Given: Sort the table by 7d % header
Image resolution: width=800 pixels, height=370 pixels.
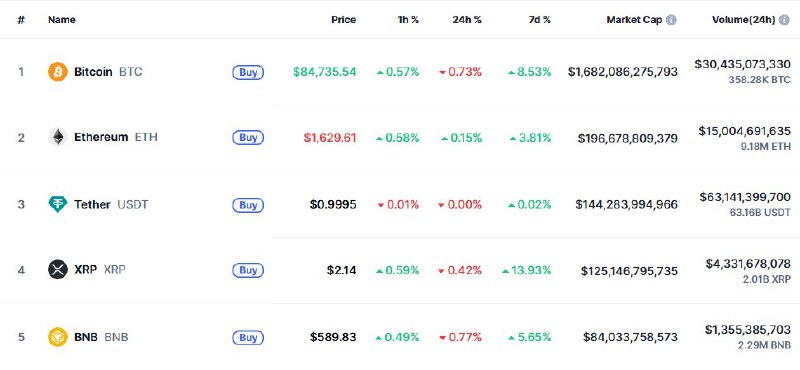Looking at the screenshot, I should (540, 20).
